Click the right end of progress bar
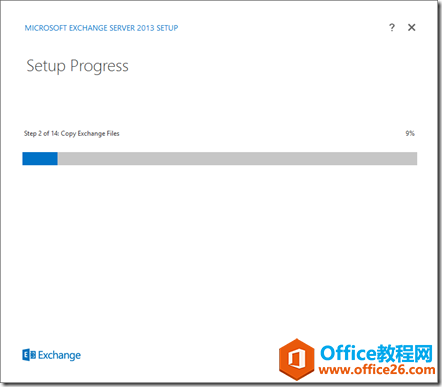Image resolution: width=442 pixels, height=387 pixels. coord(415,159)
